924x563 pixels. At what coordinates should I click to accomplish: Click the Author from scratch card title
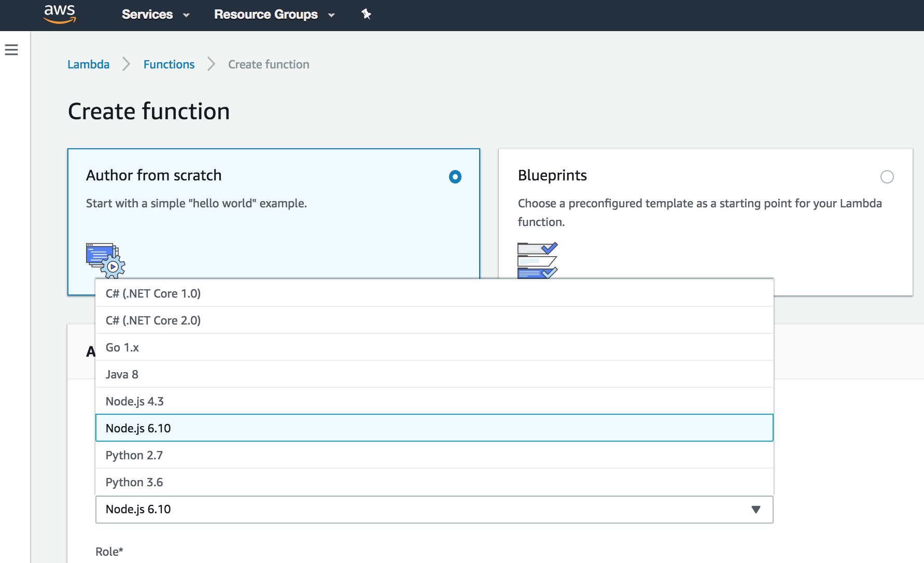(x=154, y=175)
